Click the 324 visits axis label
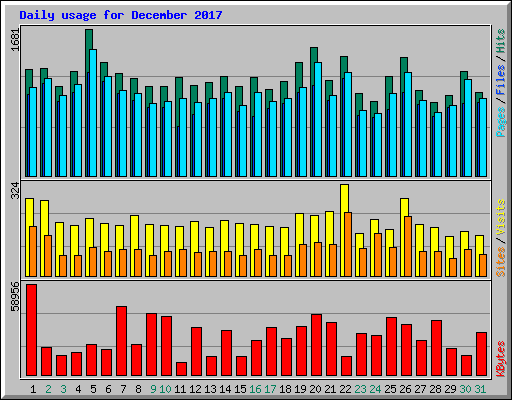 pos(16,191)
